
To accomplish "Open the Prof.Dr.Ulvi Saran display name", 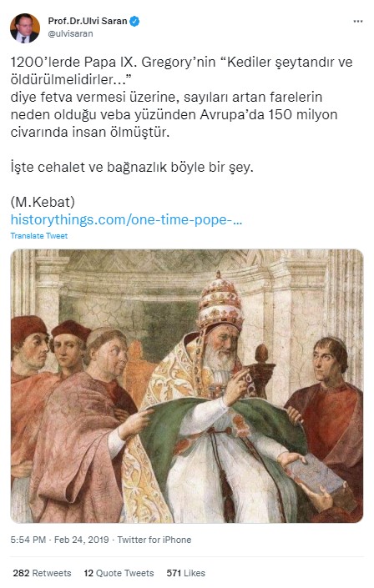I will point(88,21).
